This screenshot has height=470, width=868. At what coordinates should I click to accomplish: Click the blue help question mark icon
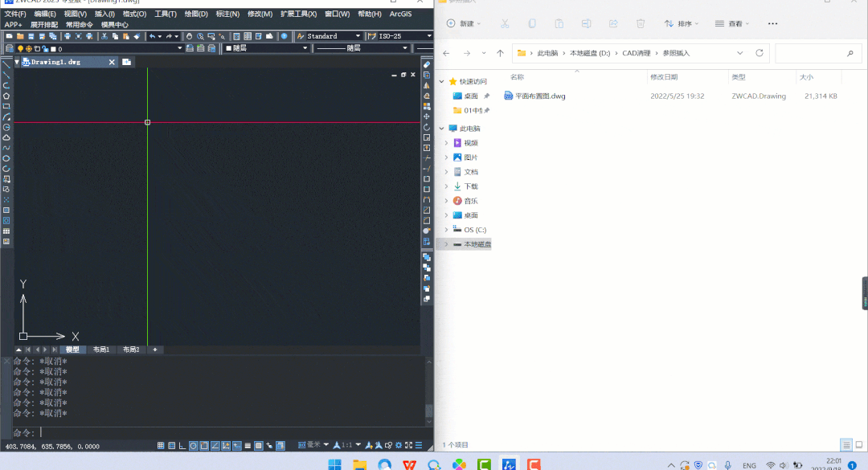click(x=284, y=36)
